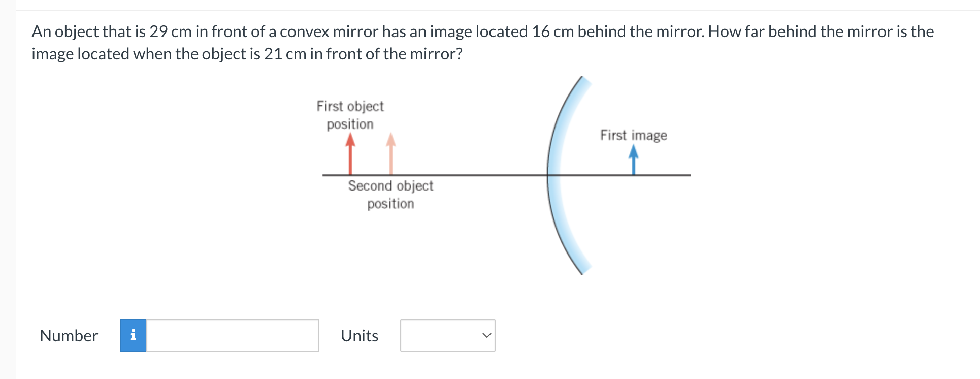Click the 'First object position' label
The height and width of the screenshot is (379, 980).
click(x=350, y=115)
